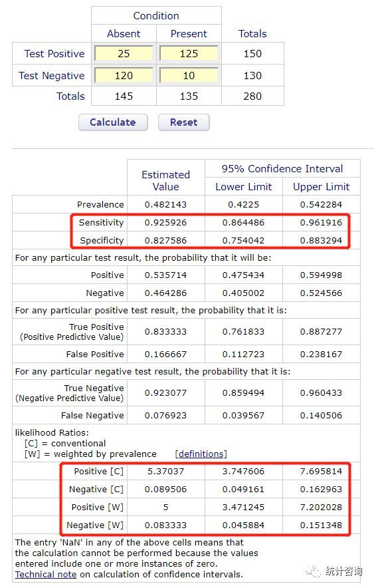
Task: Click the Specificity estimated value 0.827586
Action: [165, 241]
